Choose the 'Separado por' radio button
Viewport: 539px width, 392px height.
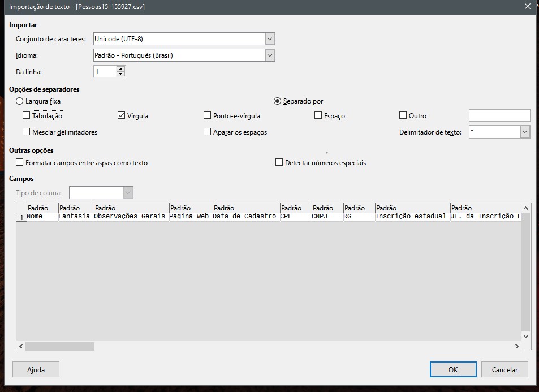(278, 101)
